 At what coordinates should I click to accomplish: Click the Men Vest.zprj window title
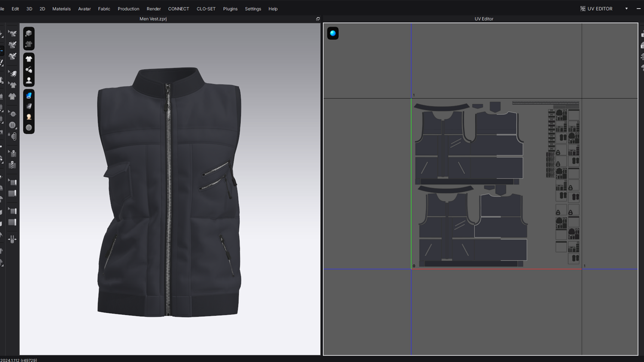pos(153,19)
